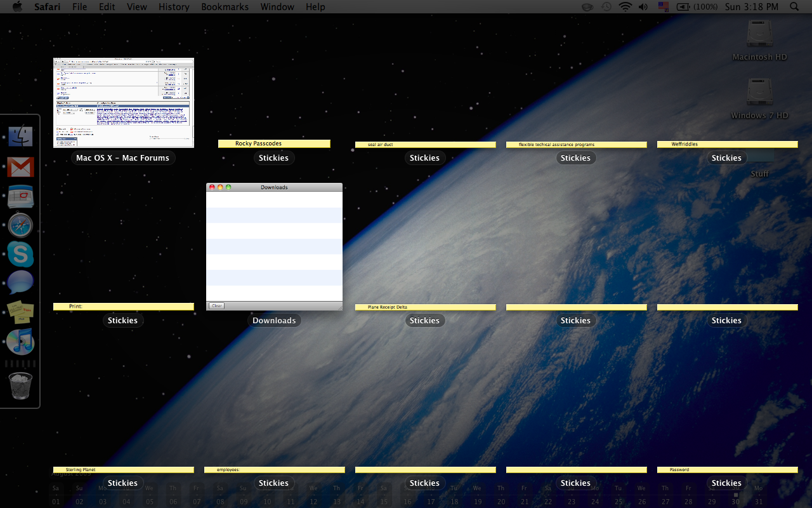Image resolution: width=812 pixels, height=508 pixels.
Task: Open the Time Machine menu bar icon
Action: coord(606,7)
